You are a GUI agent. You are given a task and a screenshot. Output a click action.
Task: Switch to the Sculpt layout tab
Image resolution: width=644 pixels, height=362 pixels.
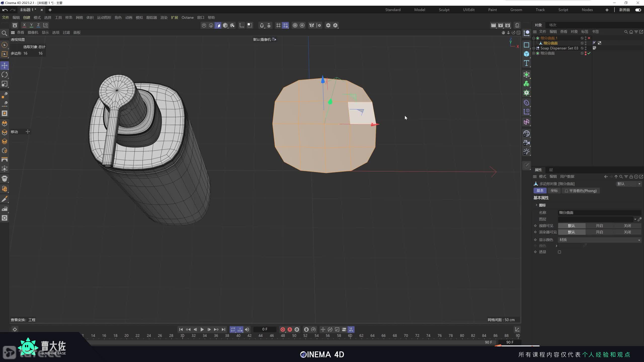click(x=444, y=10)
